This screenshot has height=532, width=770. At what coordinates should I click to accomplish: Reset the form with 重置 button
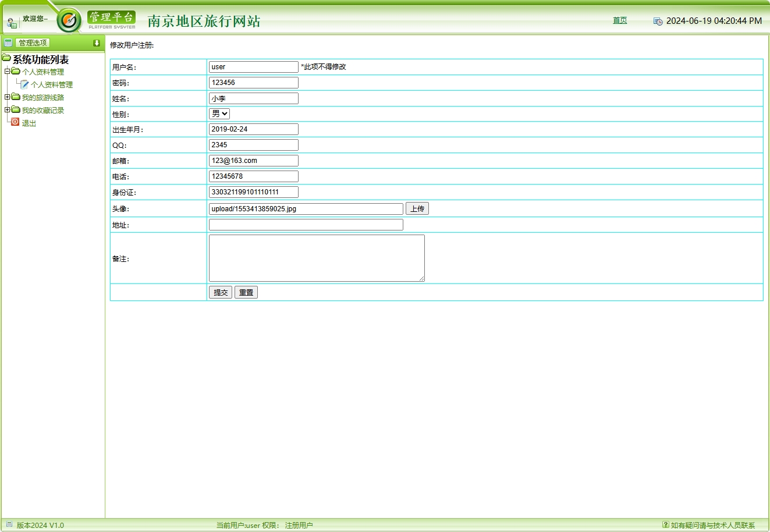(246, 292)
